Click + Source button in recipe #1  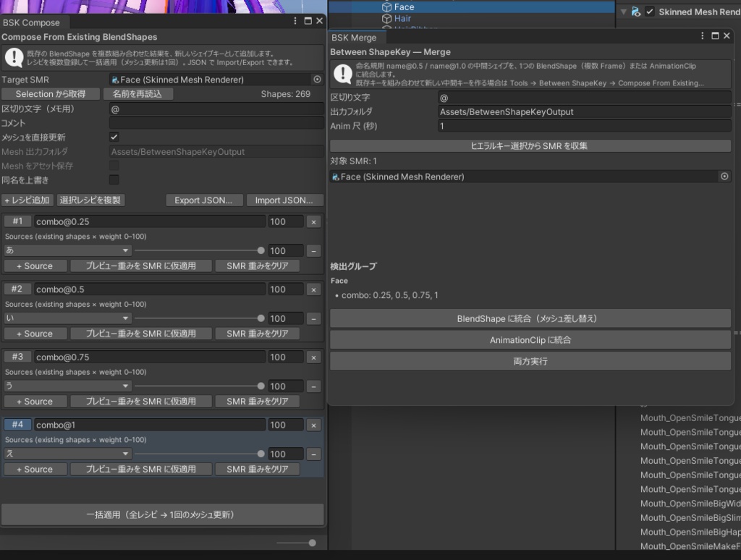click(x=35, y=266)
